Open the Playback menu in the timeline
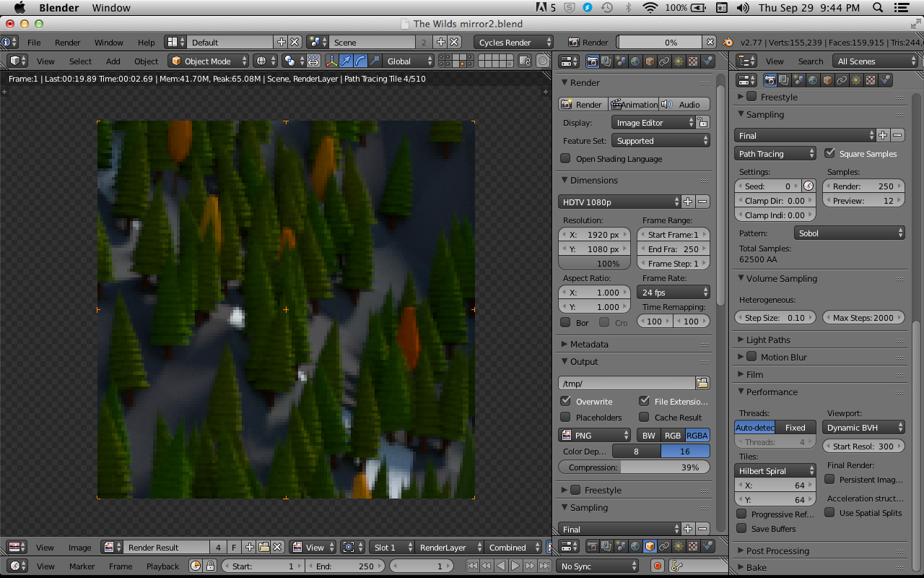This screenshot has width=924, height=578. pos(162,566)
